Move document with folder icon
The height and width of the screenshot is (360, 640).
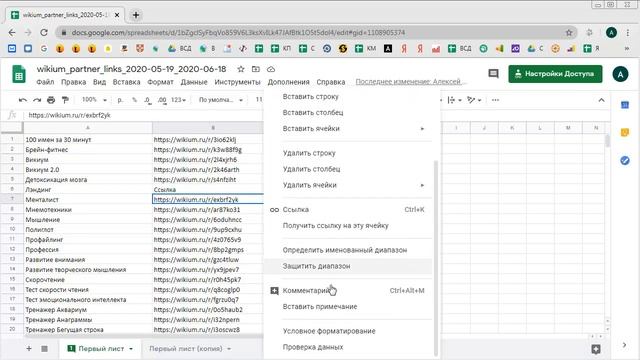256,69
